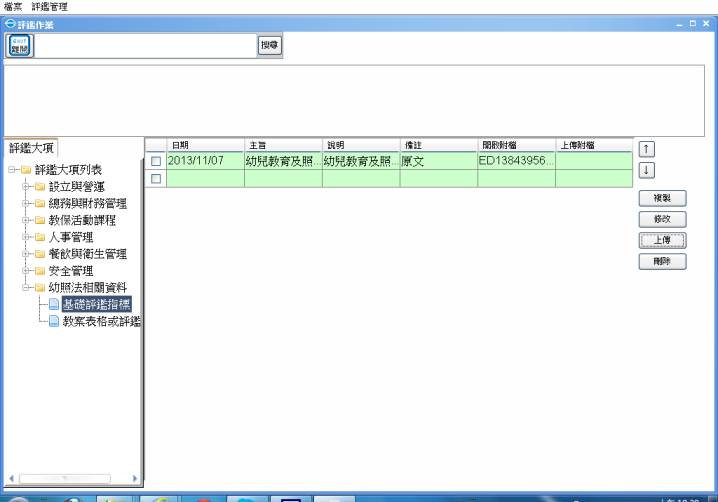
Task: Collapse the 幼照法相關資料 tree node
Action: (x=24, y=288)
